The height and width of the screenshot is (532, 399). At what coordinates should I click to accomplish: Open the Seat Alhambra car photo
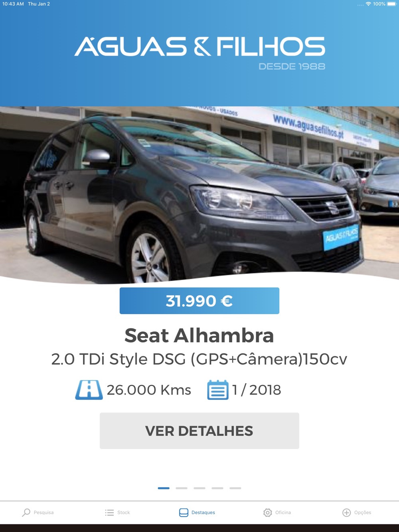tap(199, 195)
